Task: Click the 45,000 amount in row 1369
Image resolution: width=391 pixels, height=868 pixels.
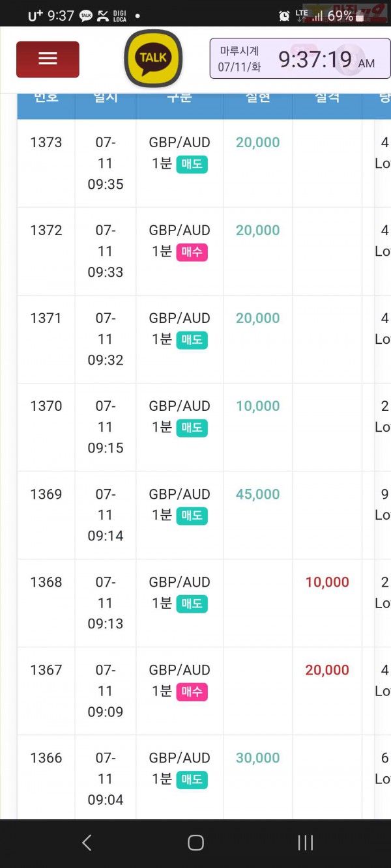Action: coord(257,494)
